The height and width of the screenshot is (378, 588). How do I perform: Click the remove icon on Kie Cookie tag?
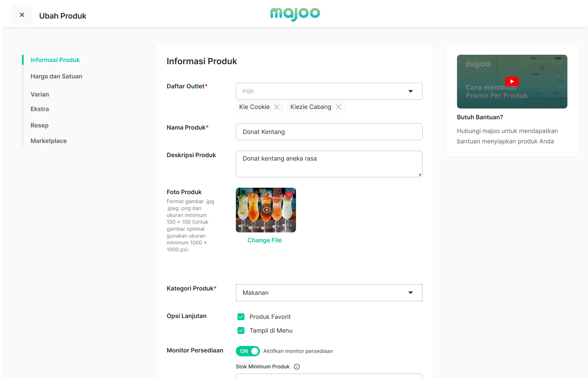[x=276, y=107]
